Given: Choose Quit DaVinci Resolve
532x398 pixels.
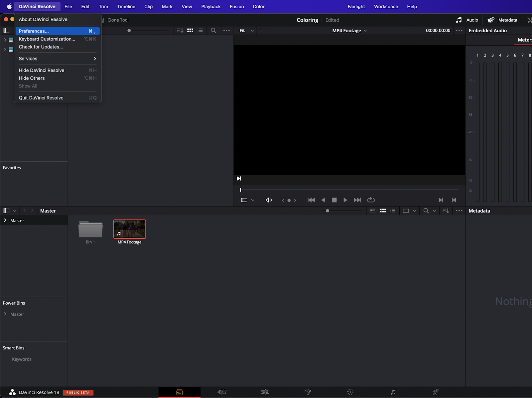Looking at the screenshot, I should click(x=58, y=98).
